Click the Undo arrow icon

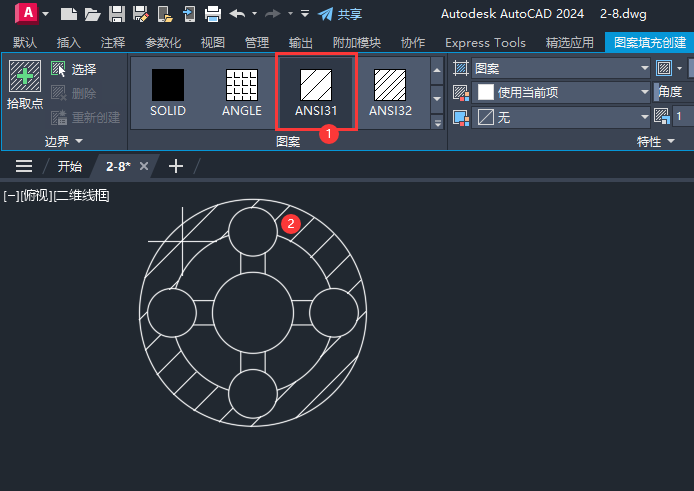tap(238, 14)
